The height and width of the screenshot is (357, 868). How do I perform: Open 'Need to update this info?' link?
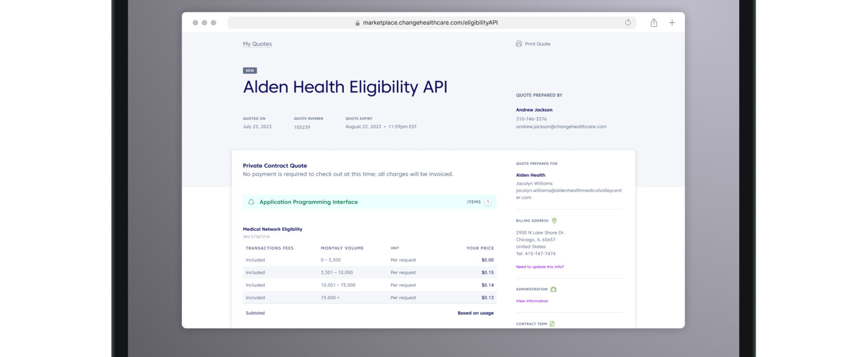(x=539, y=267)
